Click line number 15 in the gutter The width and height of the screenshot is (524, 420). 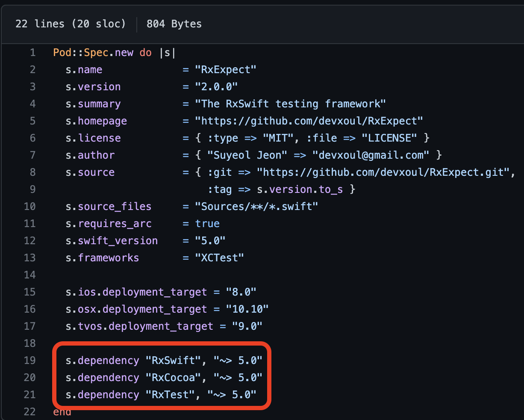tap(29, 292)
